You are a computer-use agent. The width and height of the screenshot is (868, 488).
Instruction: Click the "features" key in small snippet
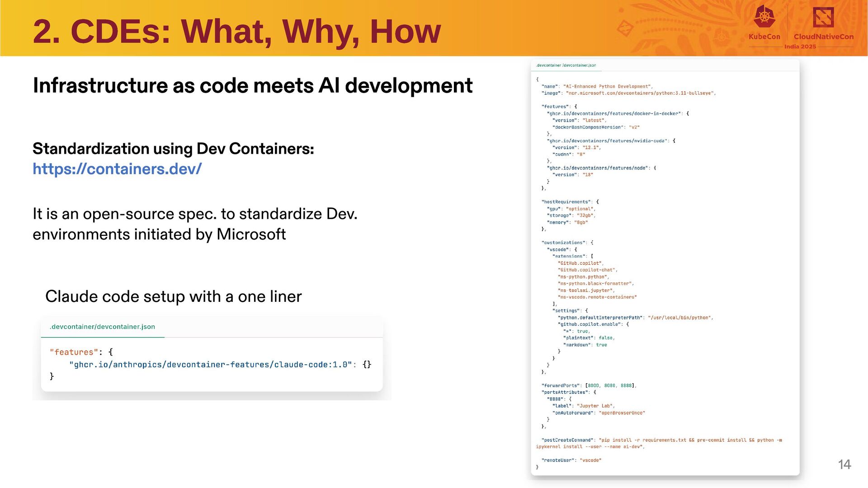[74, 352]
